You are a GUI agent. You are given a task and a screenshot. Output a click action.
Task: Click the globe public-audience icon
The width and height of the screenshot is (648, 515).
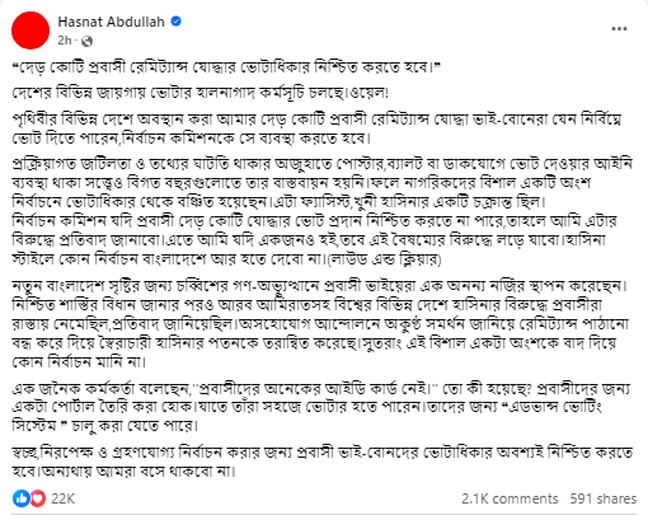(x=87, y=41)
